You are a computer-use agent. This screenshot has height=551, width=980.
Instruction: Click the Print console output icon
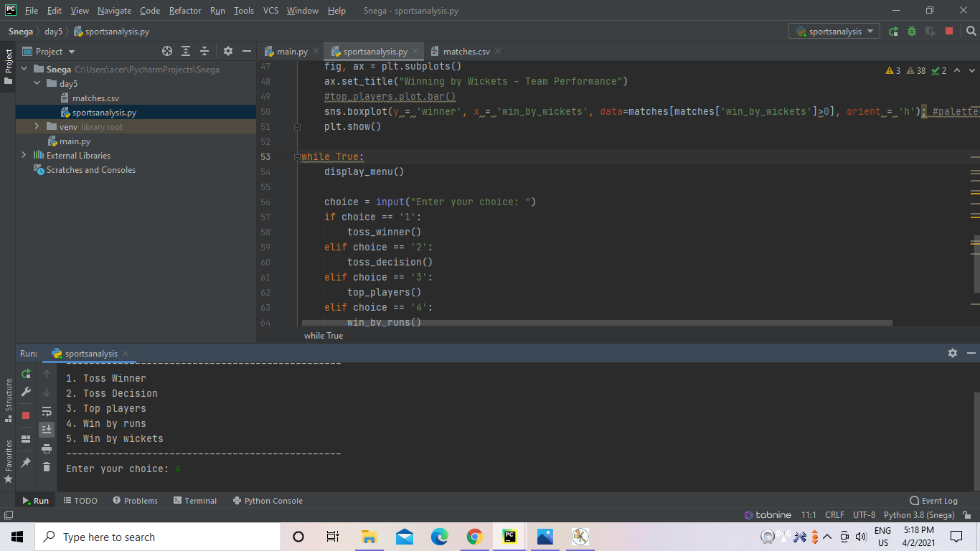coord(47,448)
